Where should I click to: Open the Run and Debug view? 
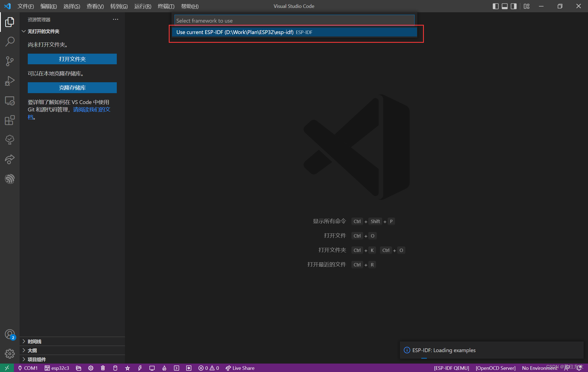pos(10,81)
